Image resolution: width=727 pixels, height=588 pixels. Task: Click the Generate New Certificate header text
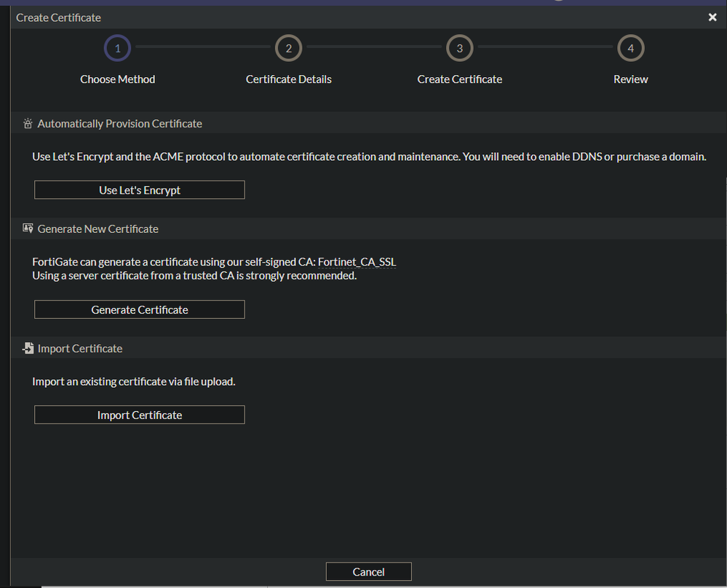tap(98, 229)
